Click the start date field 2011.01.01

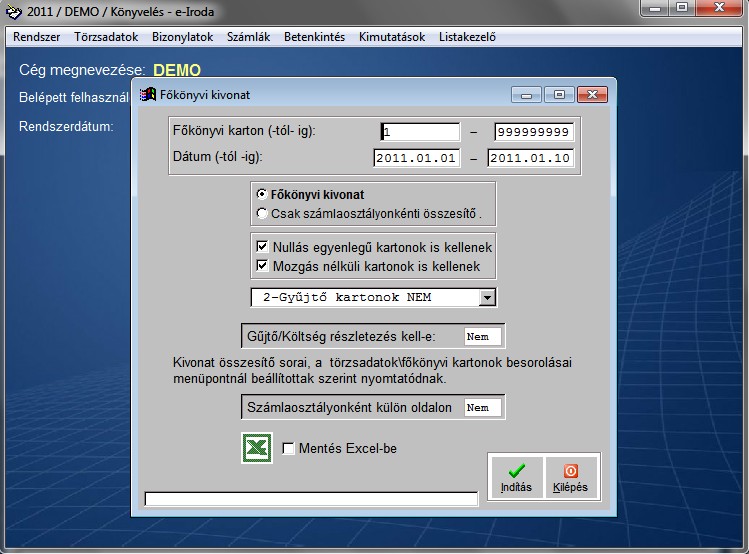416,158
